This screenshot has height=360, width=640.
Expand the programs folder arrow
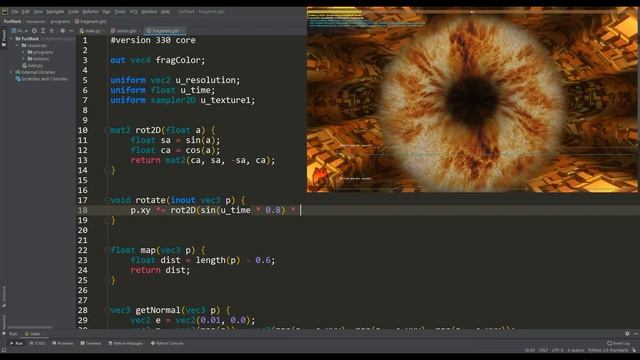[x=23, y=52]
